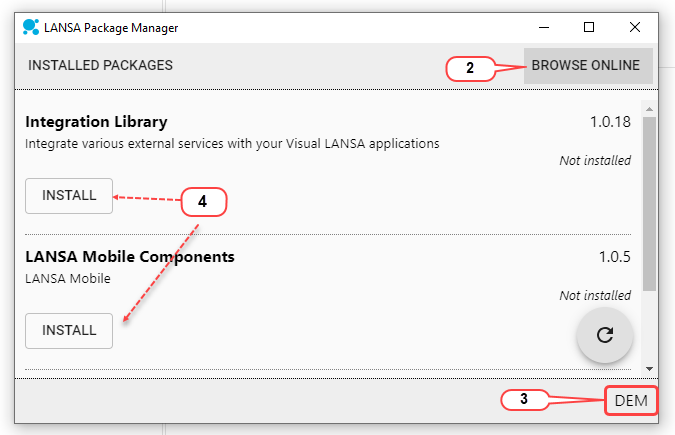Click the scrollbar down arrow
Viewport: 675px width, 435px height.
[649, 367]
